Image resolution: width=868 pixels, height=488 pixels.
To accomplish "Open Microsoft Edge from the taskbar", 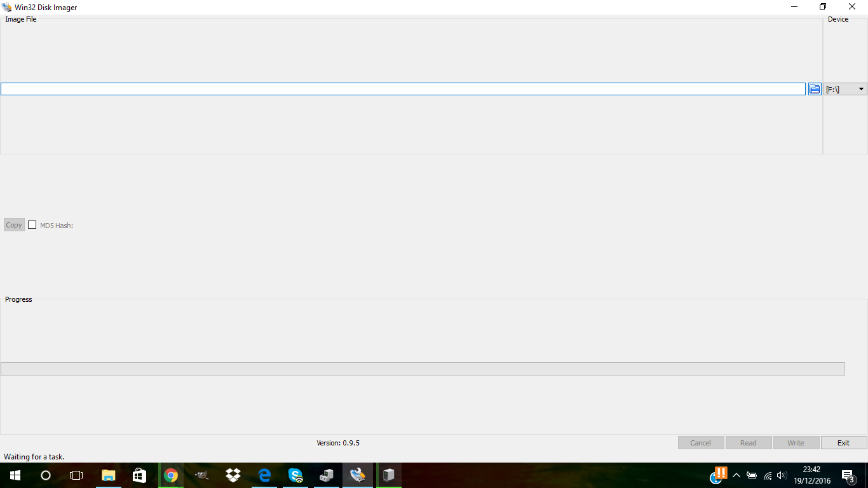I will 264,475.
